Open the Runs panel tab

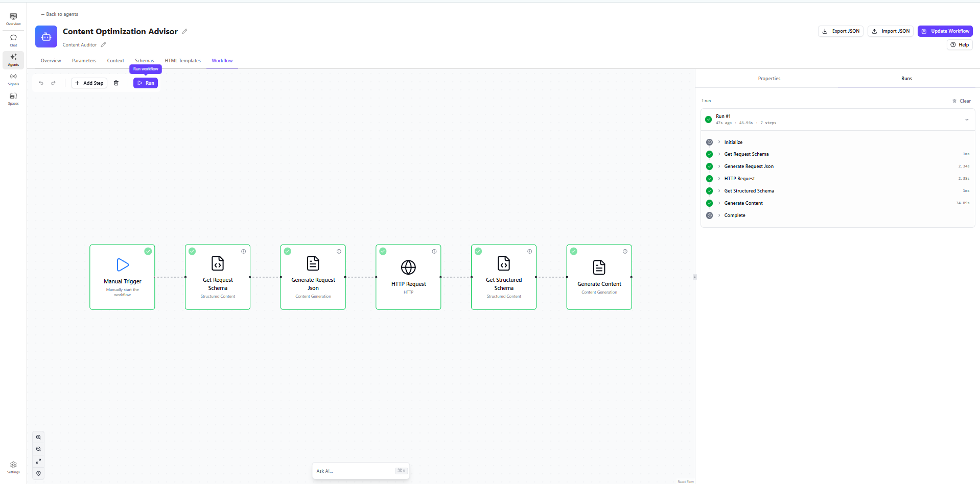click(x=906, y=79)
